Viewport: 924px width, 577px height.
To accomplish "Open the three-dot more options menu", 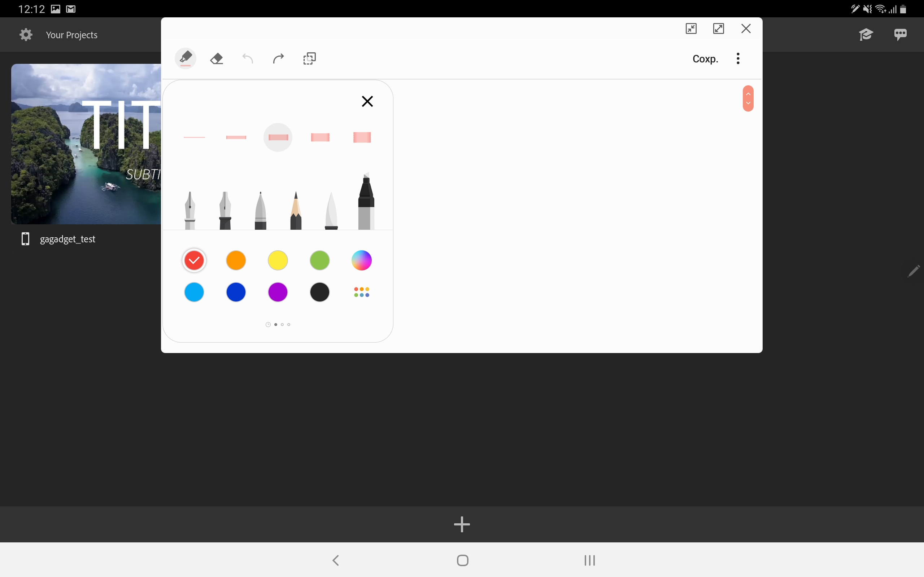I will click(738, 59).
